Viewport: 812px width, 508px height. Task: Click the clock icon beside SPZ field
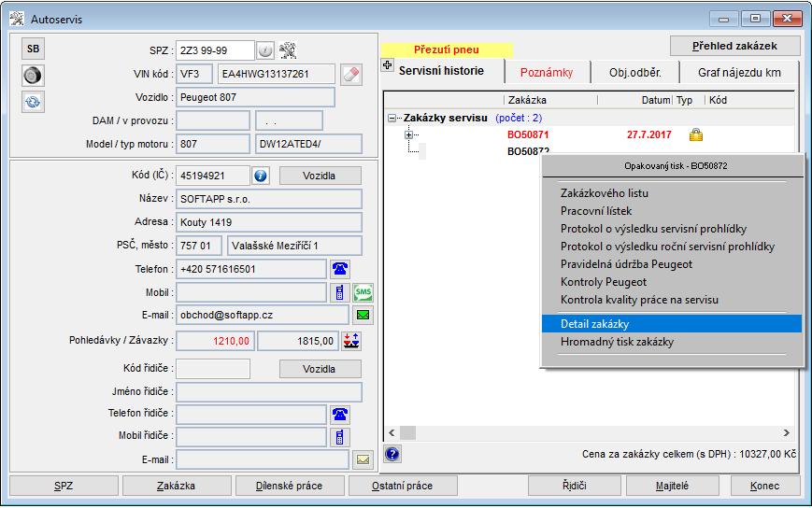[265, 50]
